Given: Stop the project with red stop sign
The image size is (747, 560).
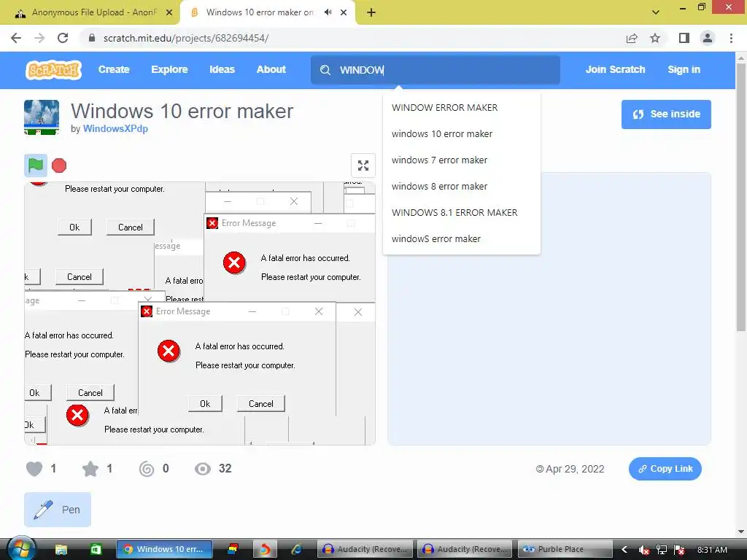Looking at the screenshot, I should [x=59, y=166].
